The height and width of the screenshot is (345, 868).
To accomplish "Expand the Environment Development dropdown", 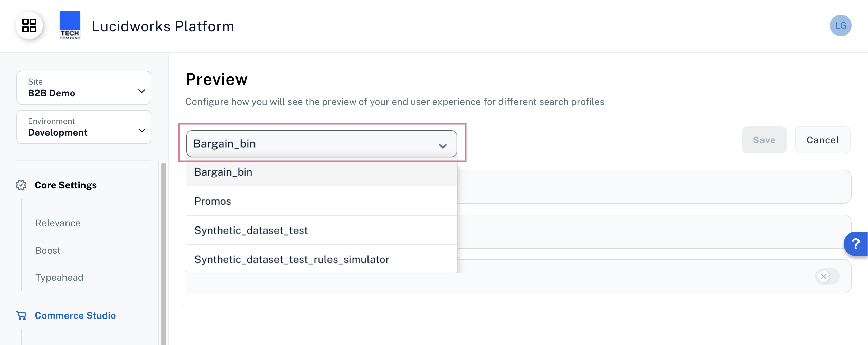I will pos(84,127).
